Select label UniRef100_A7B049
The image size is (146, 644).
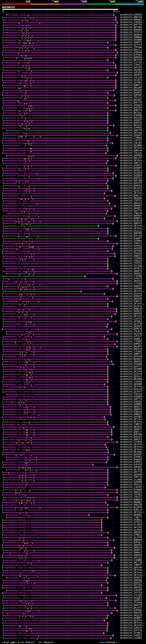(x=131, y=53)
